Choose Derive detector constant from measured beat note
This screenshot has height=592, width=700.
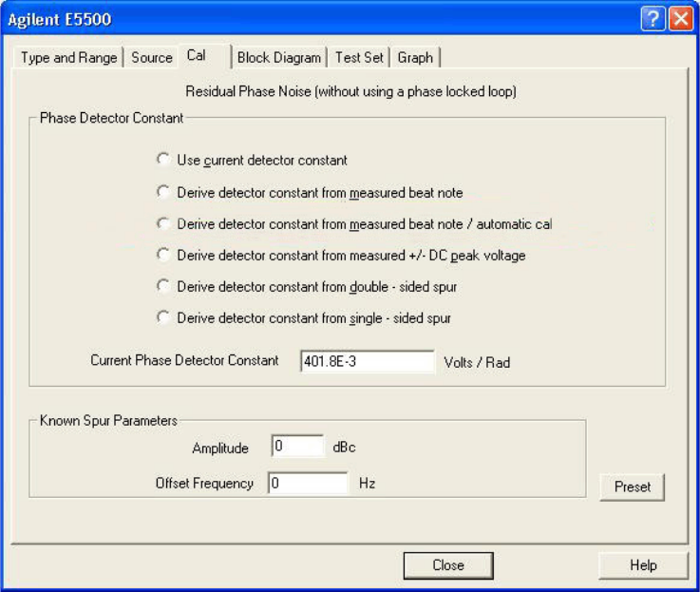click(x=163, y=192)
